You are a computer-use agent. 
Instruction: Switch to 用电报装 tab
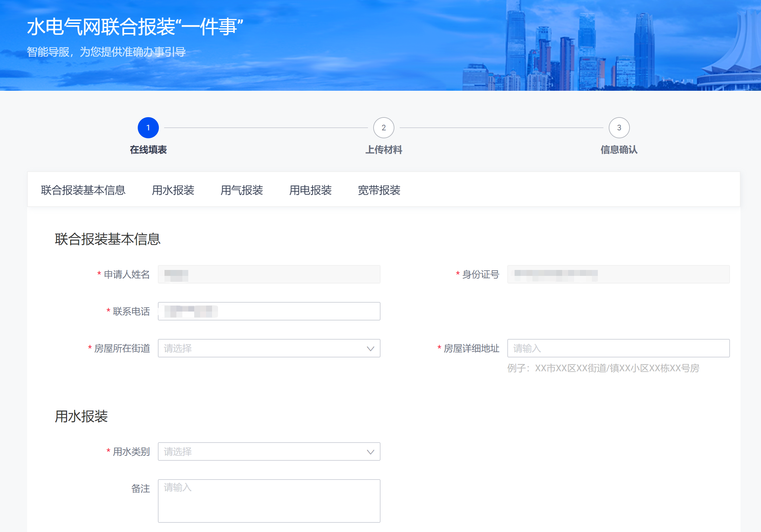310,190
